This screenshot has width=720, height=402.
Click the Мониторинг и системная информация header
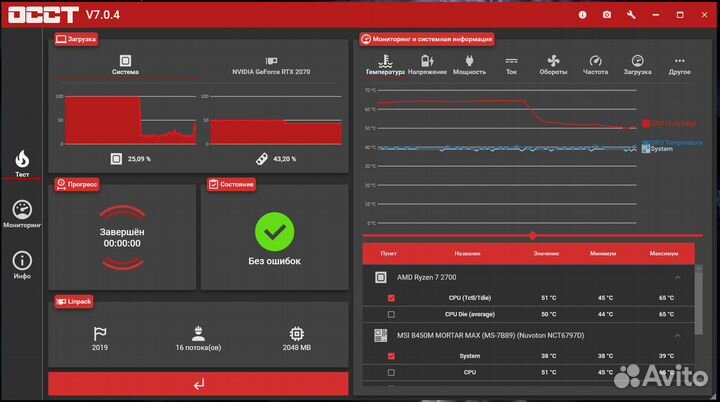[x=427, y=39]
